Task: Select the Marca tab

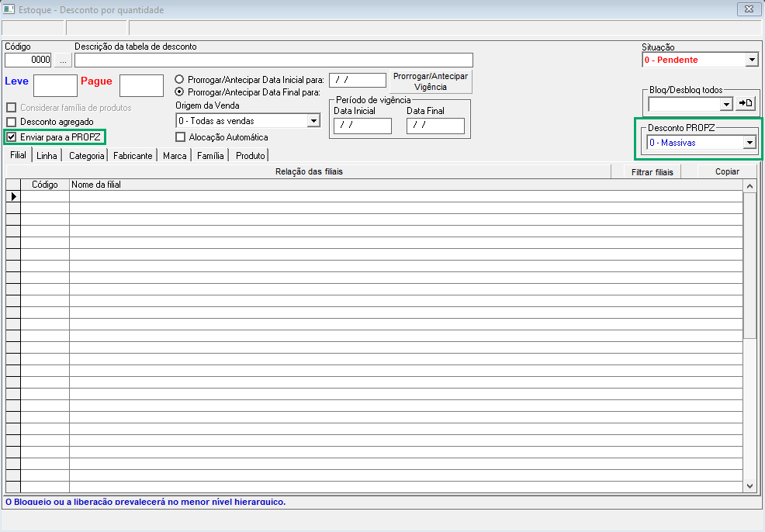Action: click(x=175, y=156)
